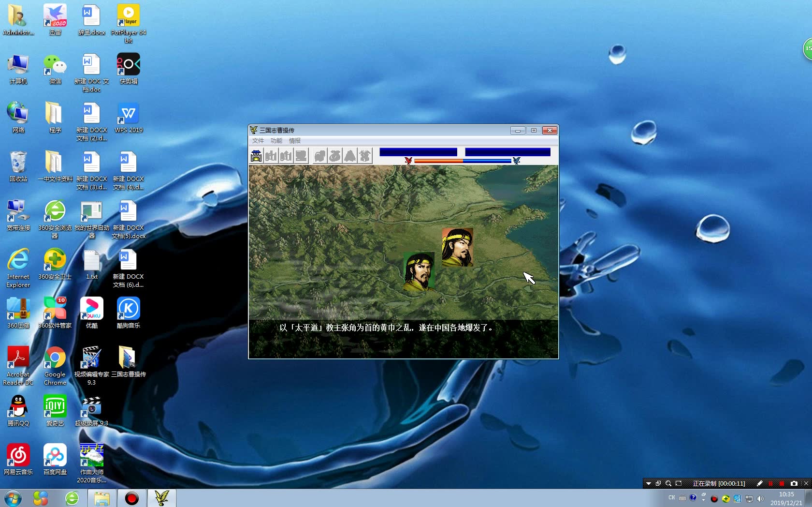
Task: Select the 酷狗音乐 desktop icon
Action: click(129, 313)
